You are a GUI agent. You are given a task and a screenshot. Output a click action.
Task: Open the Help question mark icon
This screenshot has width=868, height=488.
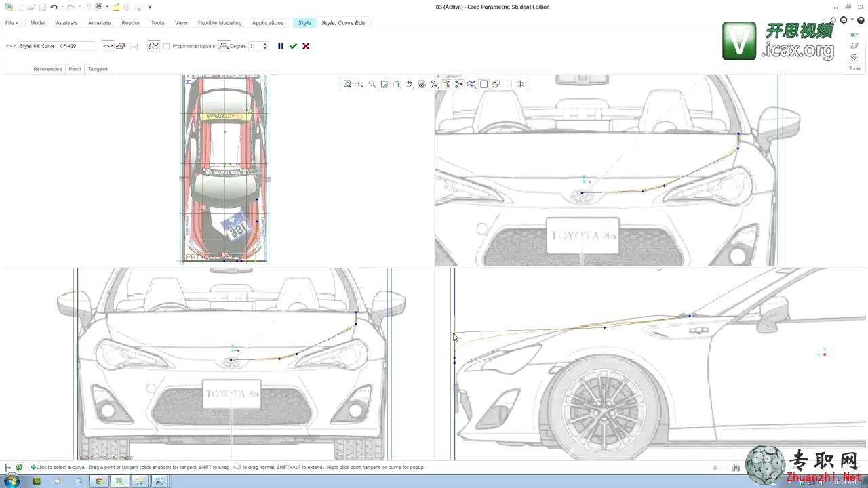pyautogui.click(x=861, y=20)
